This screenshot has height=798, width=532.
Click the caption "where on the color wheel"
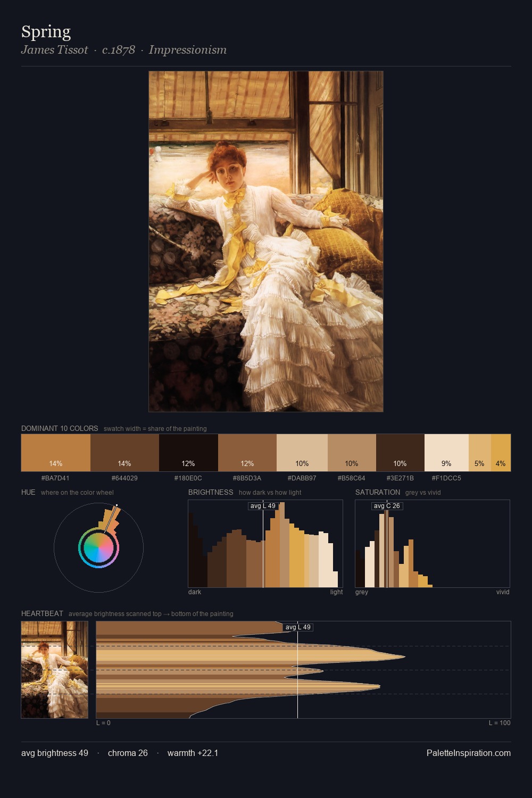[x=77, y=493]
